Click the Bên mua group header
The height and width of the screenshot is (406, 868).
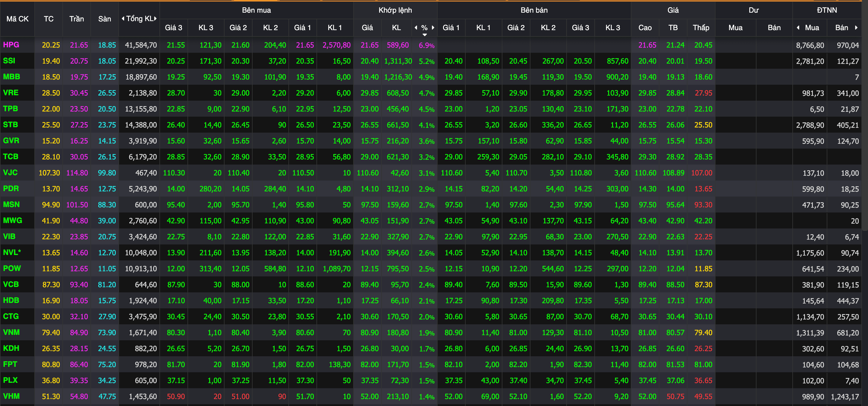click(x=256, y=10)
